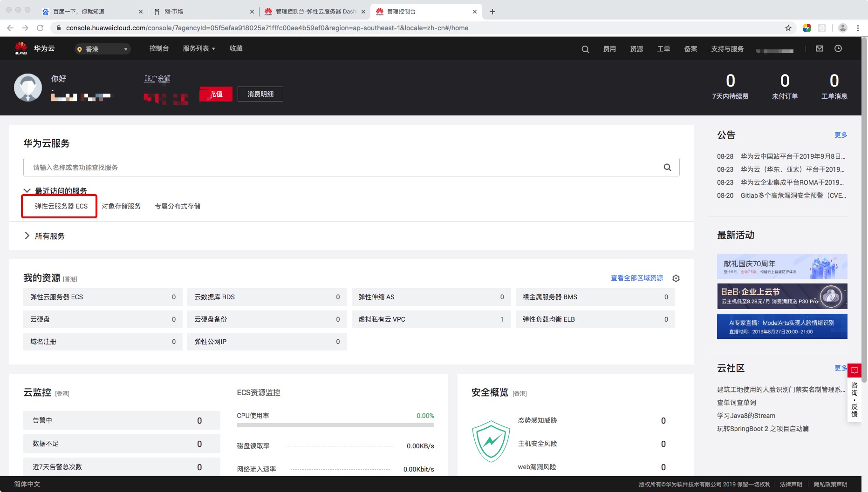Image resolution: width=868 pixels, height=492 pixels.
Task: Click the colorful browser extension icon
Action: point(807,28)
